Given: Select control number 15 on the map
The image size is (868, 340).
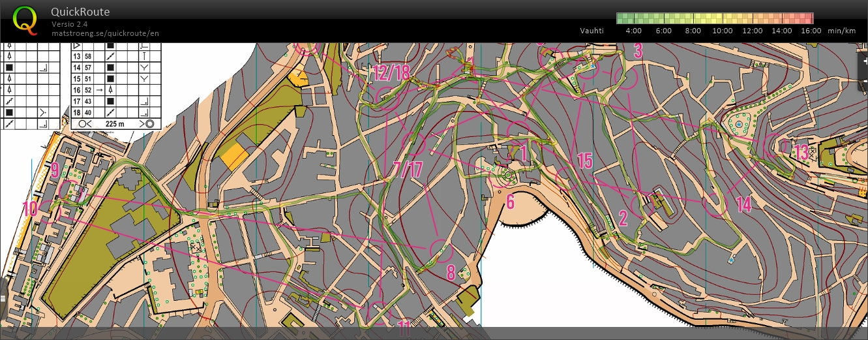Looking at the screenshot, I should pyautogui.click(x=584, y=161).
